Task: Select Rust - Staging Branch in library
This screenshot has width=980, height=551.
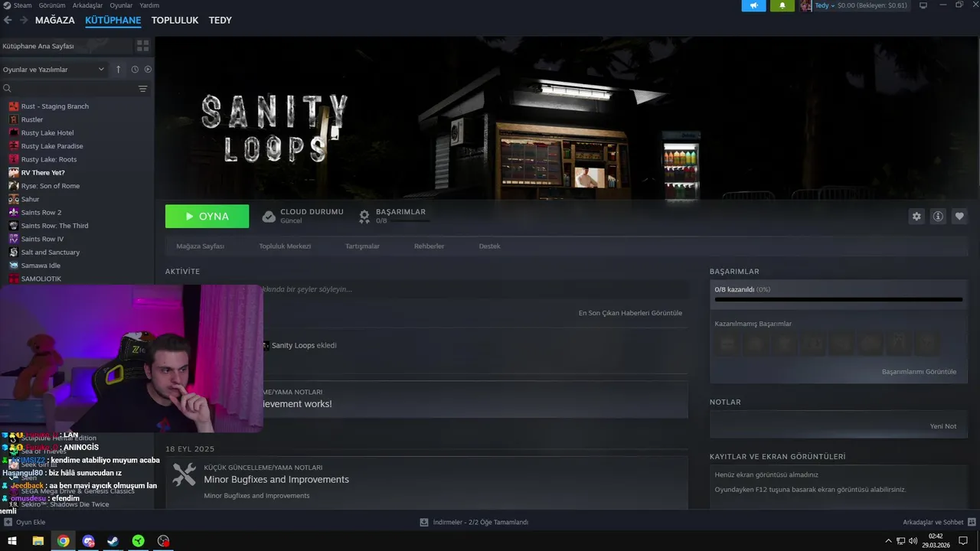Action: (55, 106)
